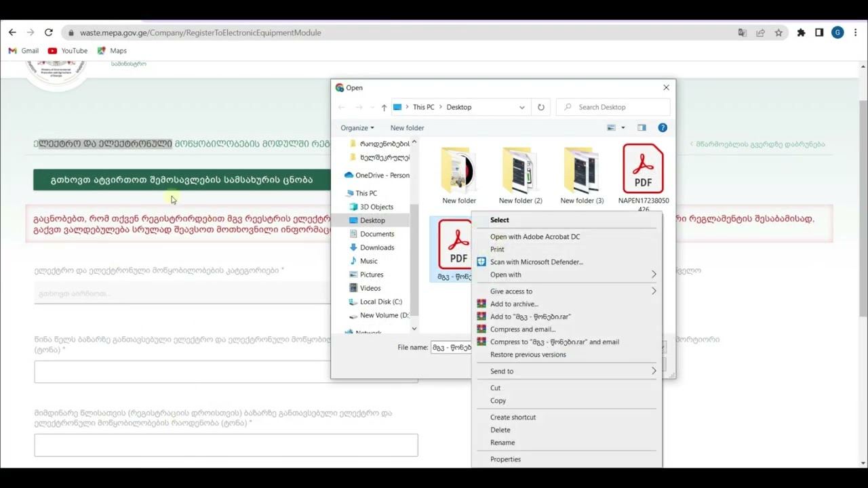Open the Chrome profile avatar

pos(837,33)
